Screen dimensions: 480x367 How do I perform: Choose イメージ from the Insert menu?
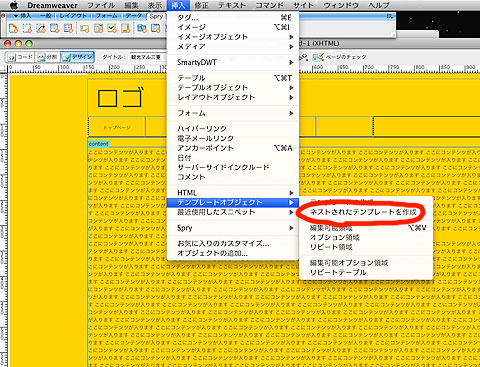233,27
